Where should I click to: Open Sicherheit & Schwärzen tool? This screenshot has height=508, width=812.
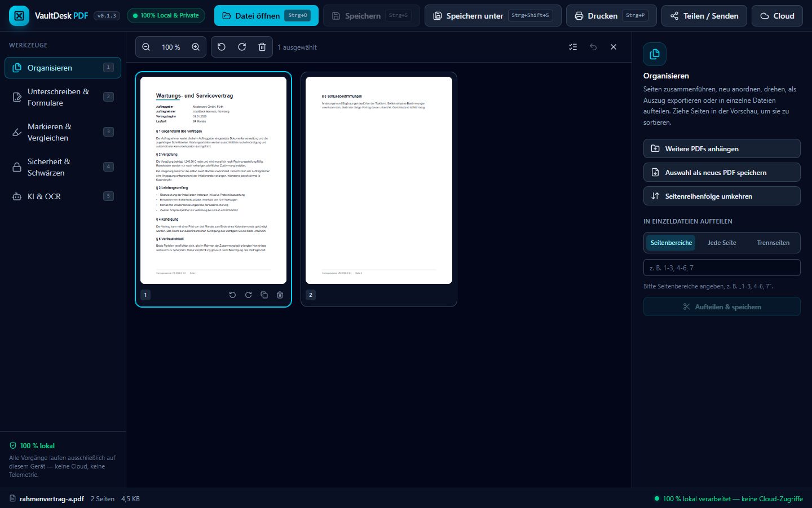coord(63,167)
